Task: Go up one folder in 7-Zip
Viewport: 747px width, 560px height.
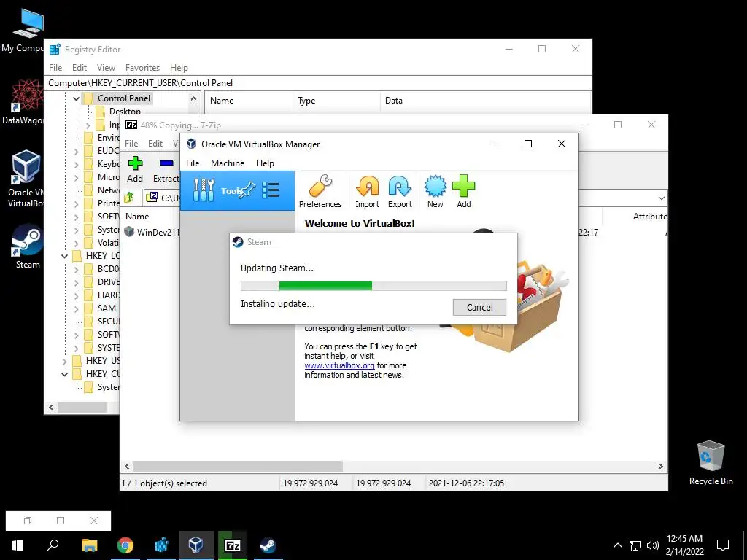Action: (x=129, y=197)
